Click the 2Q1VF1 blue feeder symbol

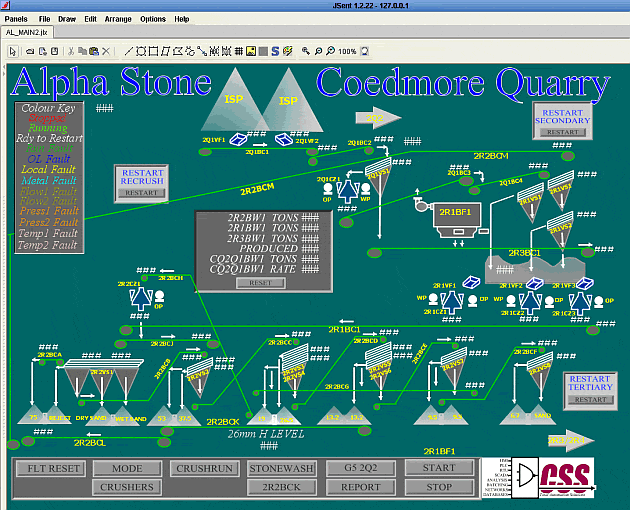238,139
